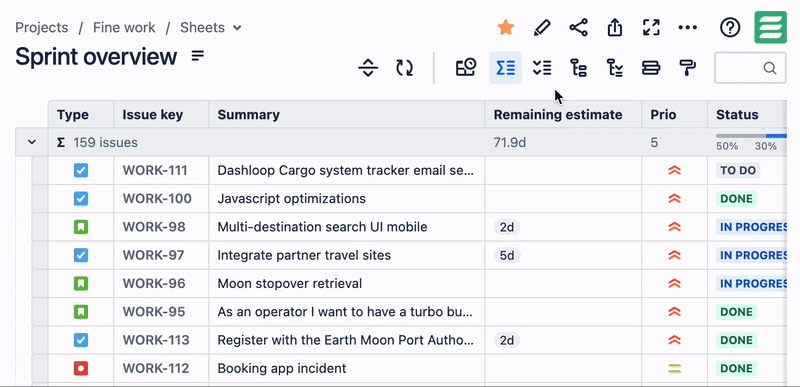Enter full screen mode
This screenshot has height=387, width=800.
point(651,28)
